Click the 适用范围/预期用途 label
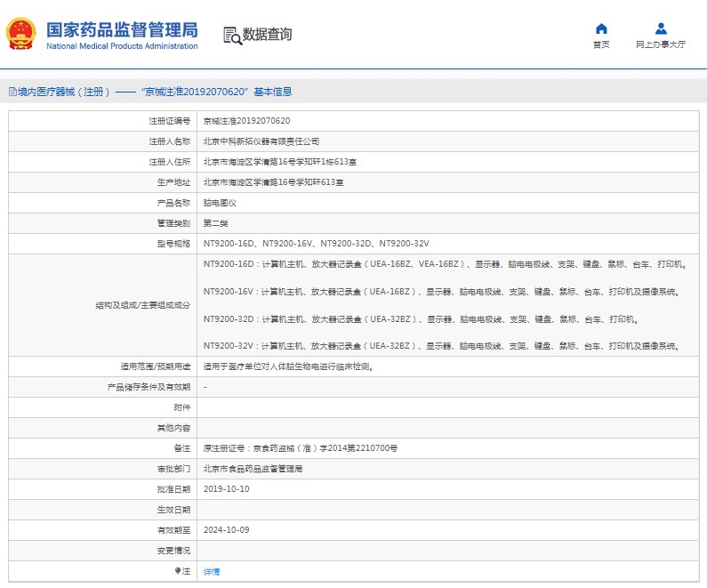The height and width of the screenshot is (588, 707). click(155, 366)
